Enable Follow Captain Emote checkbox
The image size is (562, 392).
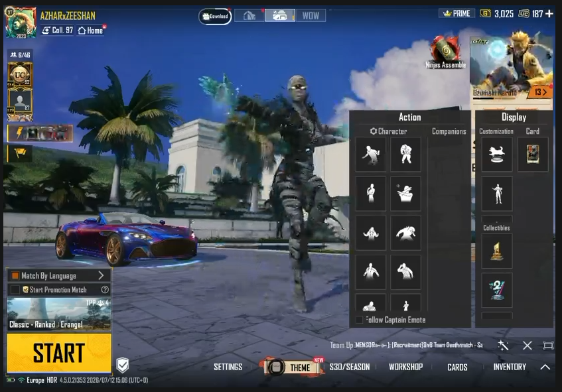pyautogui.click(x=359, y=320)
